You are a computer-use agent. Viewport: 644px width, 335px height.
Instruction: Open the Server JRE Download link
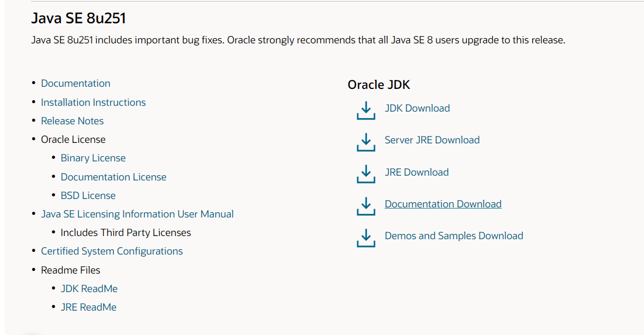pyautogui.click(x=432, y=140)
